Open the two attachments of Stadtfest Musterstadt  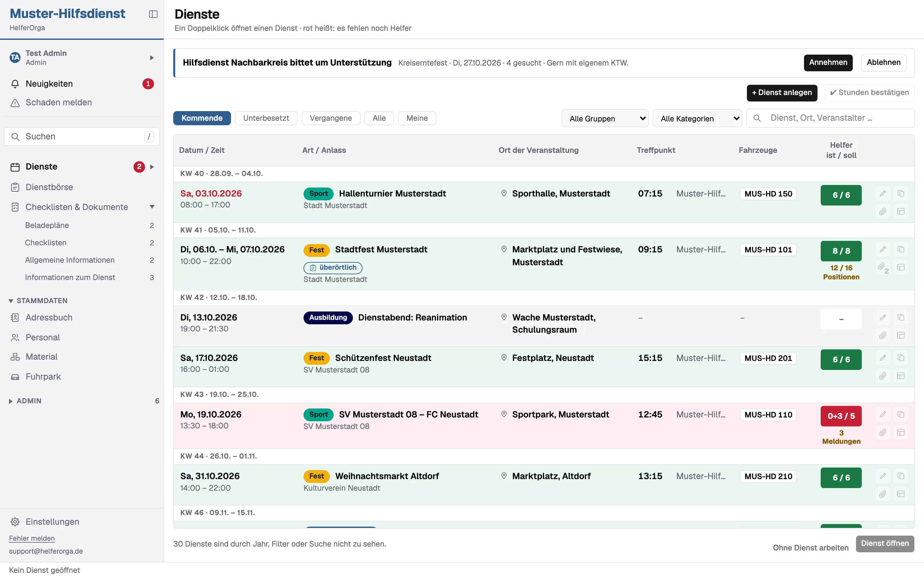(883, 267)
